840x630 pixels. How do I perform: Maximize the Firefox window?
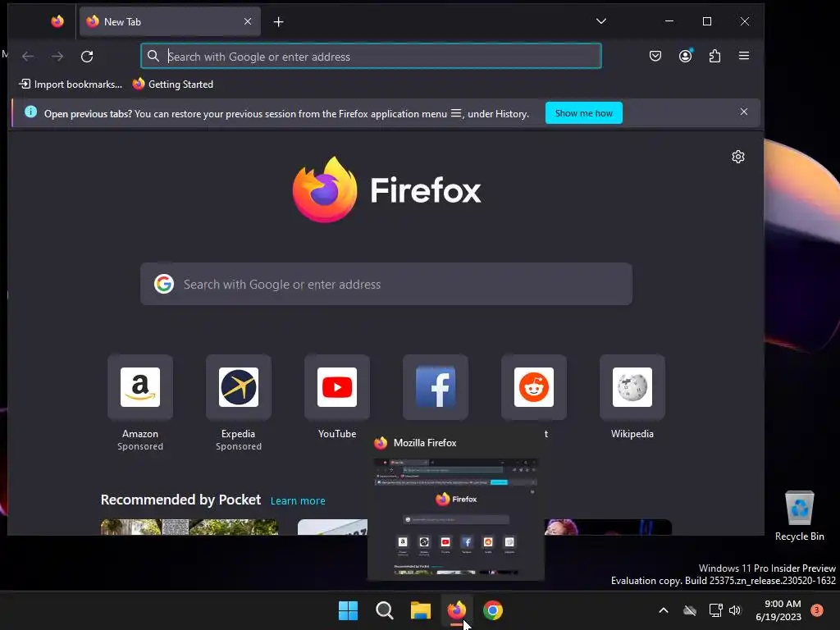707,21
